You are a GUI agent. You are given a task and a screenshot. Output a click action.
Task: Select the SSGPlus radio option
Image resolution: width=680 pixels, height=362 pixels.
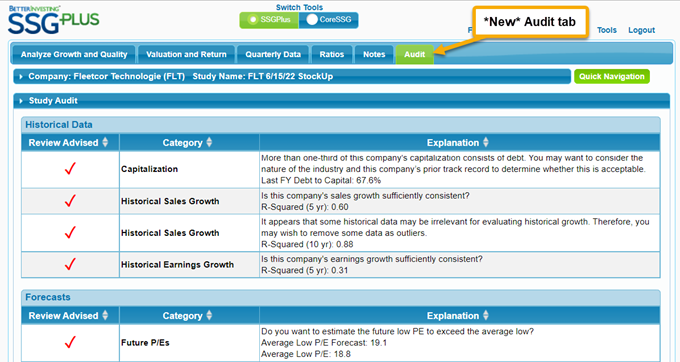pos(269,20)
